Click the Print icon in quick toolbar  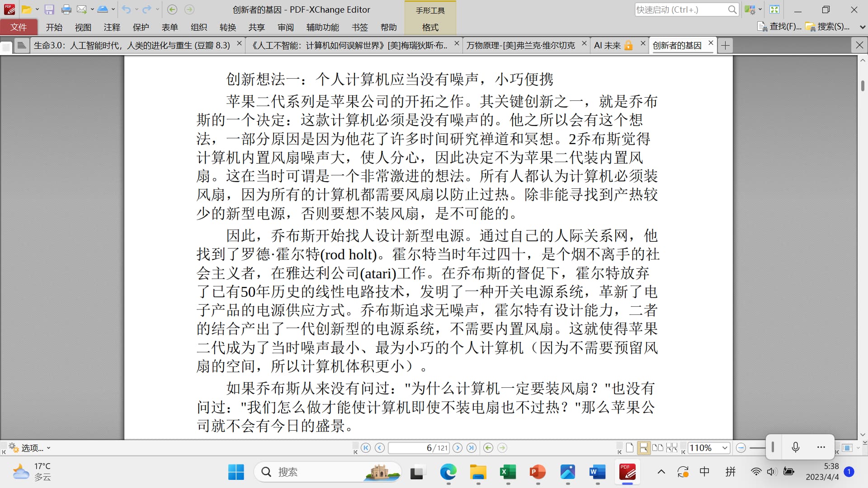[x=66, y=9]
